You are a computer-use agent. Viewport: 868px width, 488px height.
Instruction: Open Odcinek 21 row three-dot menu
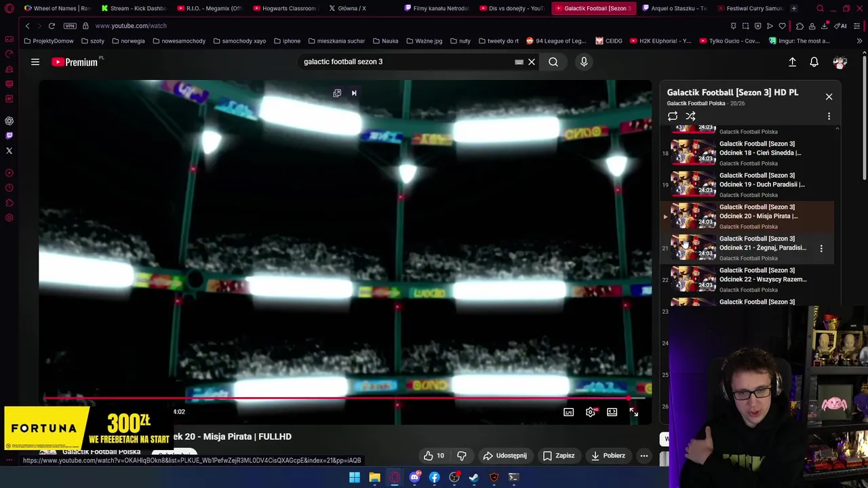click(821, 248)
